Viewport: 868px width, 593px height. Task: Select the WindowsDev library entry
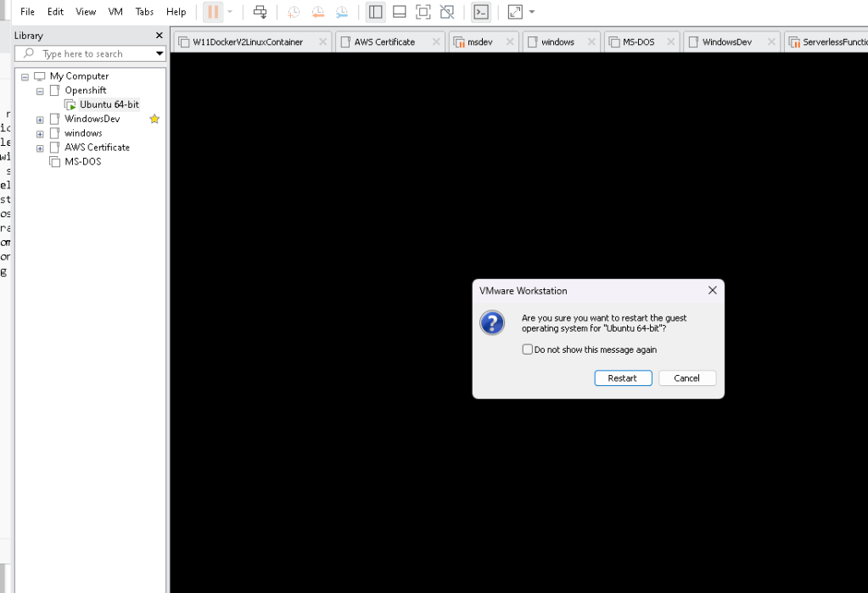[92, 119]
